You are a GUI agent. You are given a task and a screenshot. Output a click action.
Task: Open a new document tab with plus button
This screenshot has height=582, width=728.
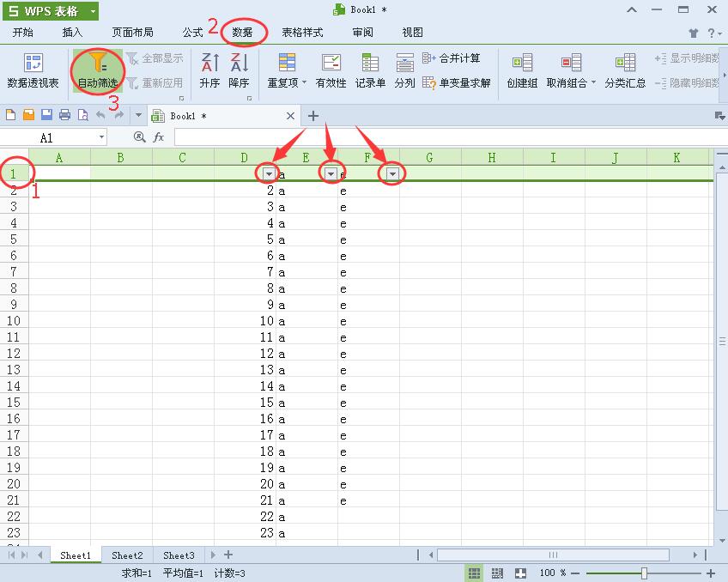click(313, 116)
